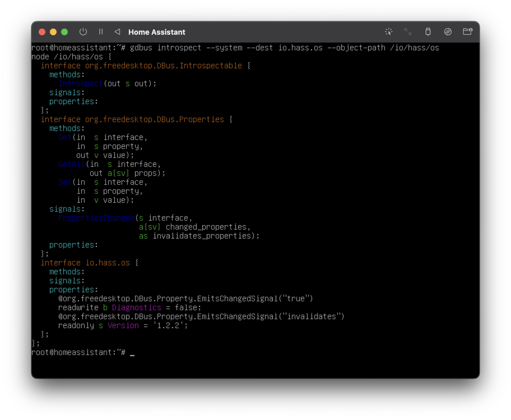Click the power button icon
Screen dimensions: 511x420
click(83, 32)
